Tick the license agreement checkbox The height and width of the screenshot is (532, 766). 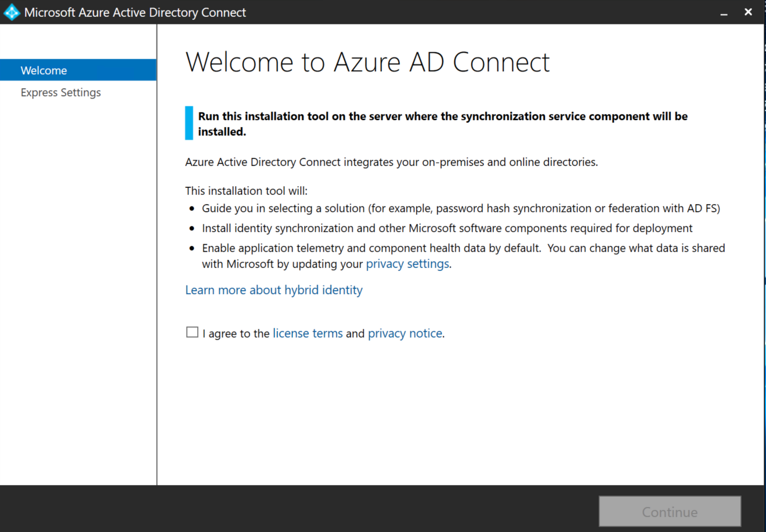tap(192, 332)
